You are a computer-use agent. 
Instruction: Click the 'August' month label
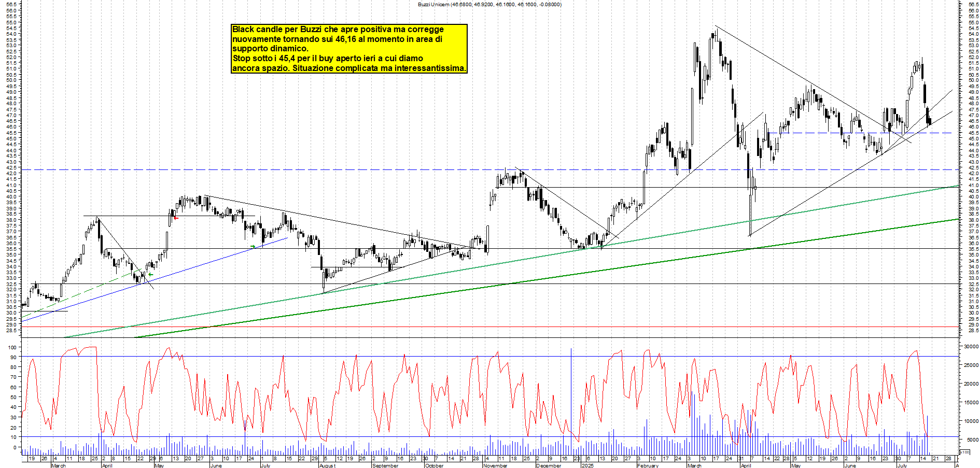click(x=327, y=465)
